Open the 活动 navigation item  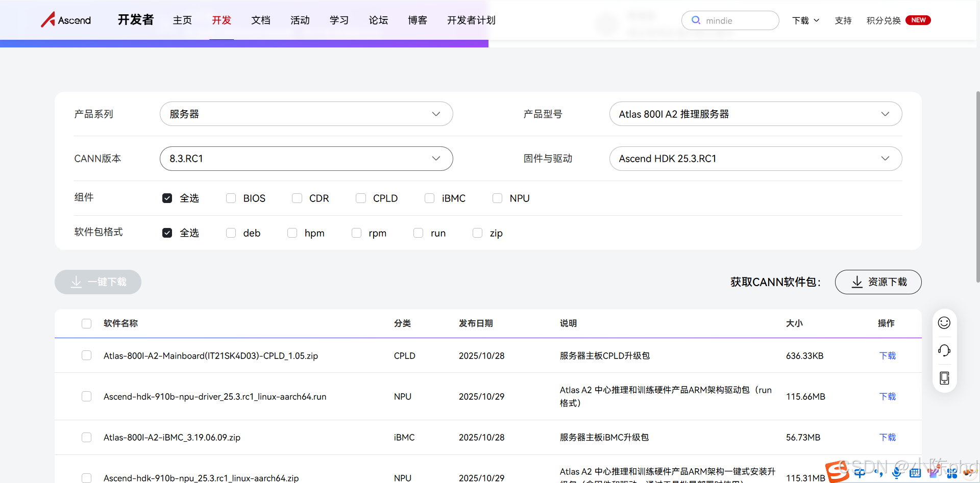pos(300,20)
